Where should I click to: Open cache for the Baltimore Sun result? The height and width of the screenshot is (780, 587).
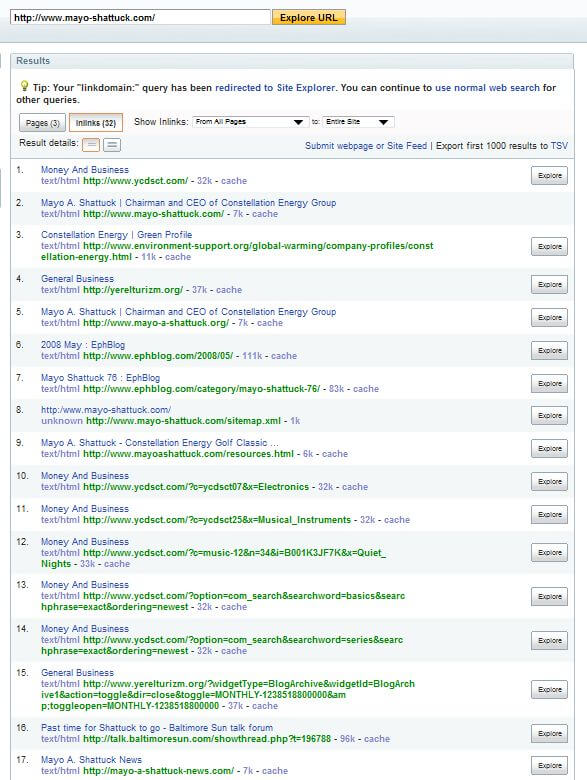point(377,739)
